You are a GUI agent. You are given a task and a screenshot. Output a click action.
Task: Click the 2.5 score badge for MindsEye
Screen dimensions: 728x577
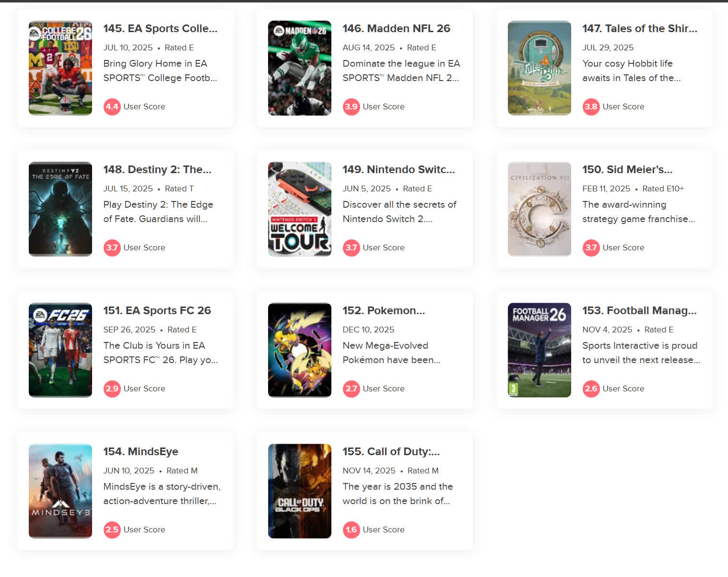[x=112, y=530]
